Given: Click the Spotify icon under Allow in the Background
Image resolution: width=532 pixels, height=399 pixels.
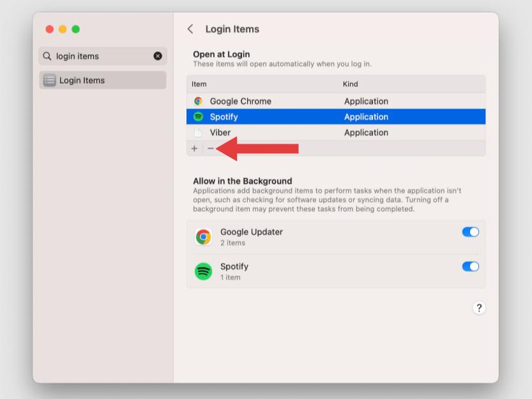Looking at the screenshot, I should (x=203, y=271).
